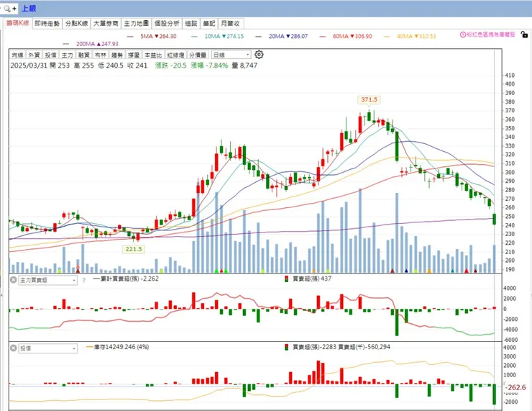532x411 pixels.
Task: Click the 40MA 310.53 legend value
Action: (416, 36)
